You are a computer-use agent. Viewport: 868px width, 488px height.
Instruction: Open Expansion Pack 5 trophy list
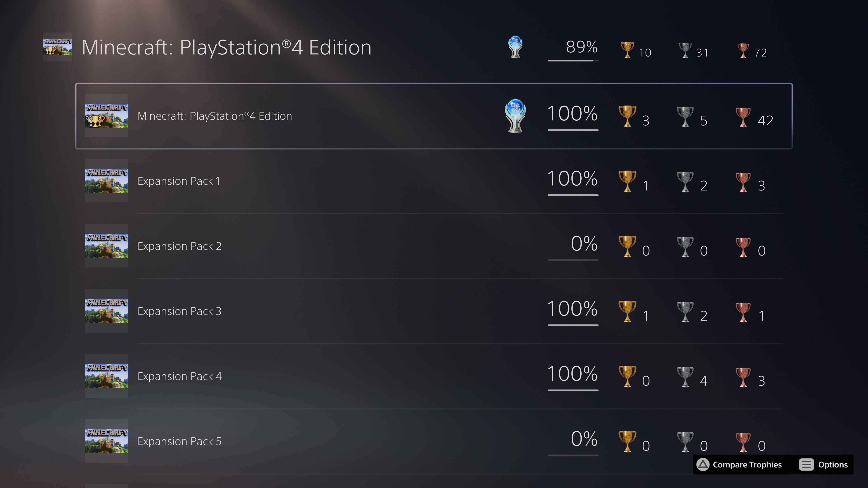coord(179,441)
